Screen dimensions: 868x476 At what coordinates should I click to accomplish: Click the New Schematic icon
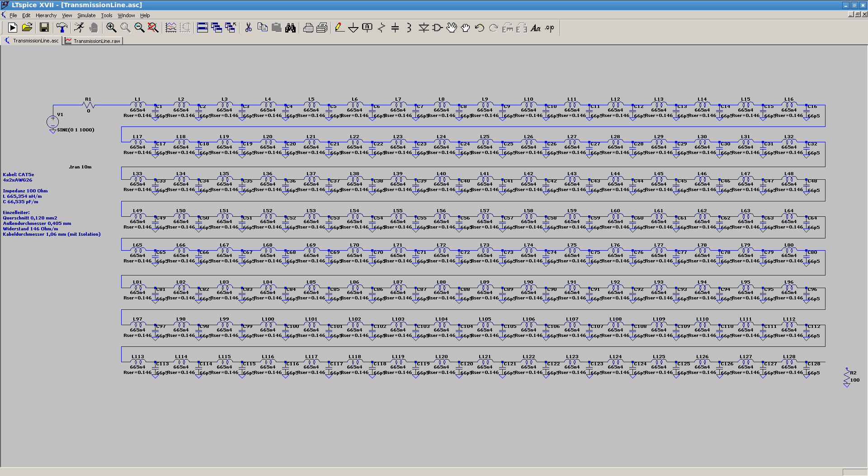pyautogui.click(x=13, y=28)
